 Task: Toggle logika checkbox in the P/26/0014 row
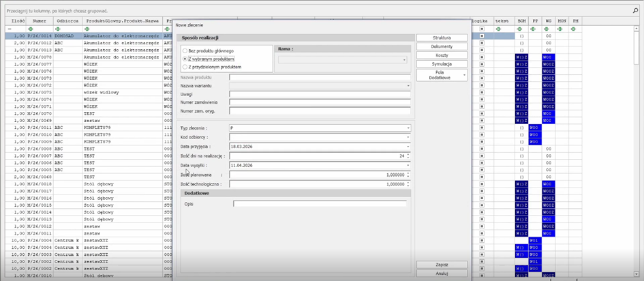pyautogui.click(x=481, y=36)
